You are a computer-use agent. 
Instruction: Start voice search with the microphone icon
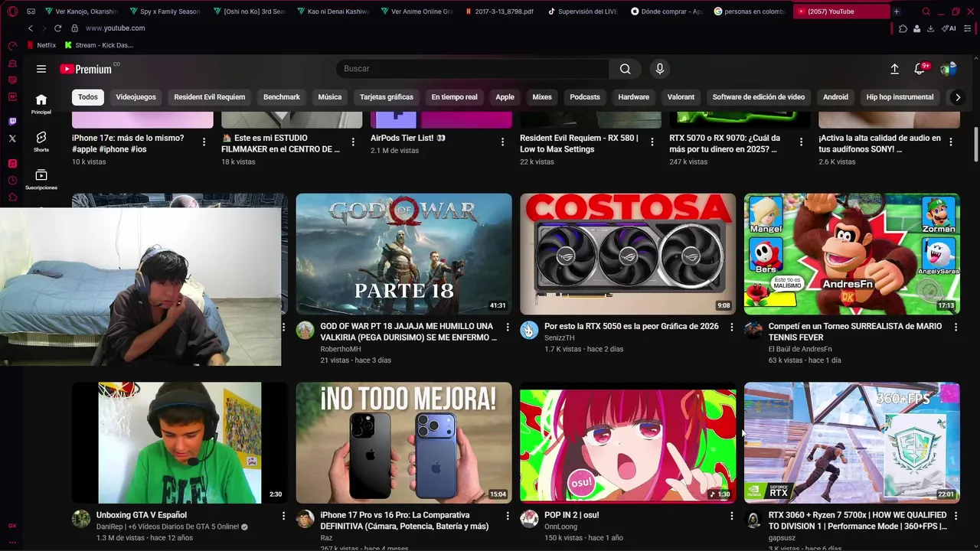tap(660, 69)
